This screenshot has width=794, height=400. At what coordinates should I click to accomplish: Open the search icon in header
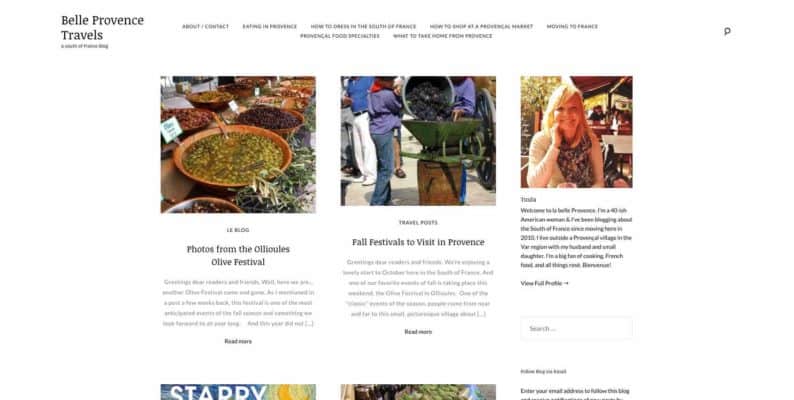coord(727,31)
